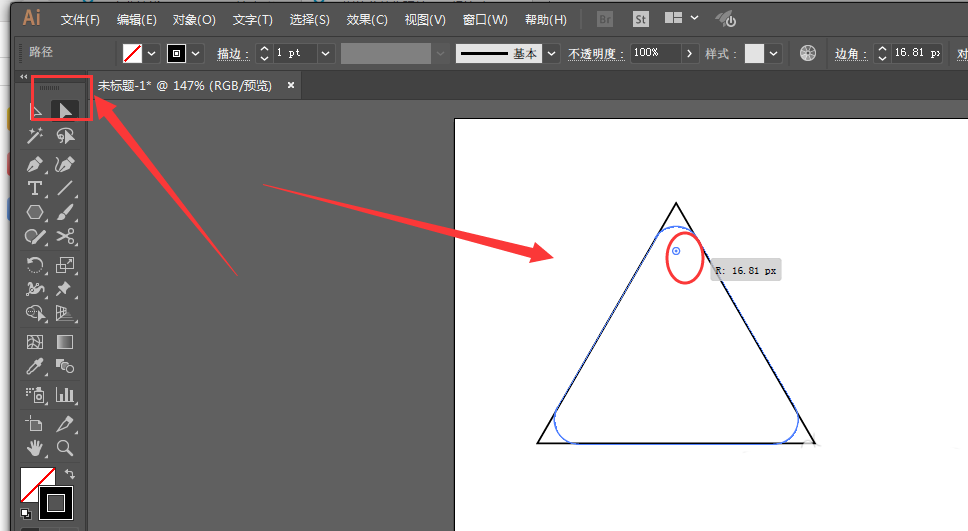Select the Column Graph tool
968x531 pixels.
(x=65, y=395)
